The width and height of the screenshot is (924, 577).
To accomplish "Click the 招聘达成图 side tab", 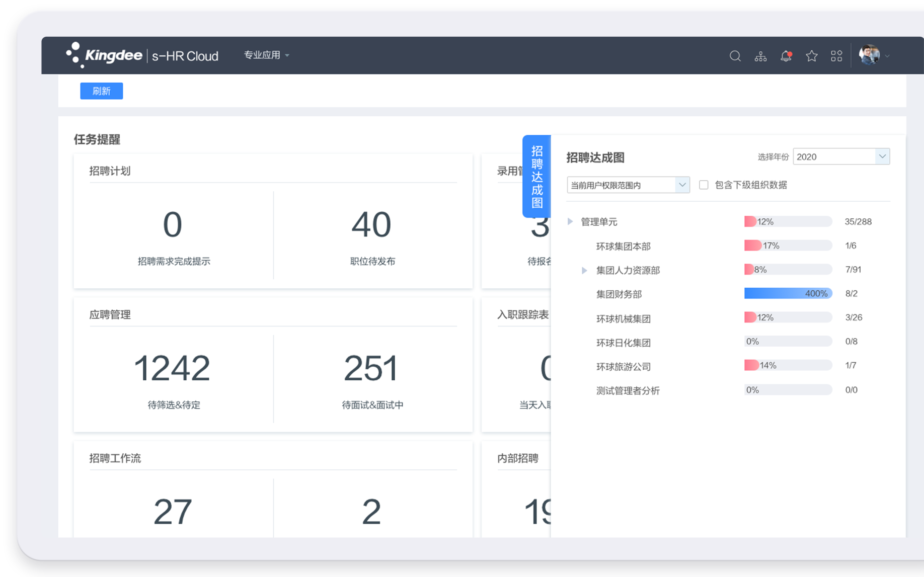I will (x=537, y=177).
